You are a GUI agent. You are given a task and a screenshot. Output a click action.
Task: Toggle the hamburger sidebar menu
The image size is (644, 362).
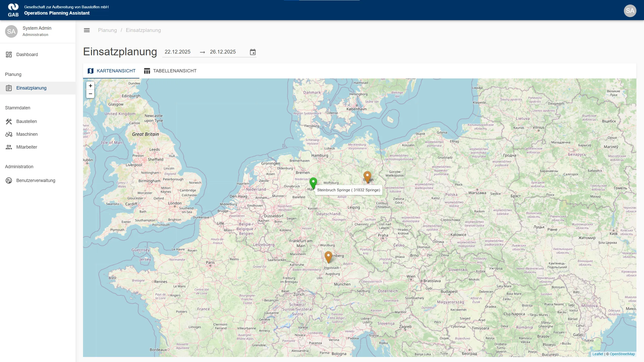[x=87, y=30]
